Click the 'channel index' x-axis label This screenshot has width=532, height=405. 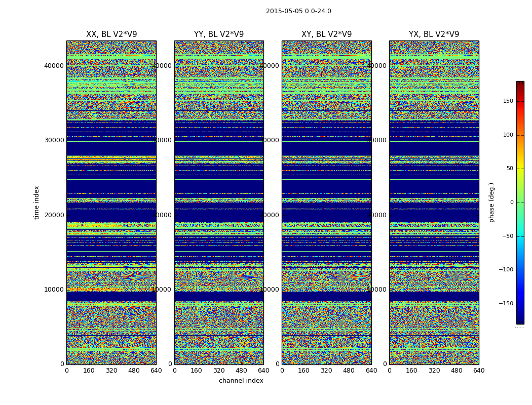point(241,381)
